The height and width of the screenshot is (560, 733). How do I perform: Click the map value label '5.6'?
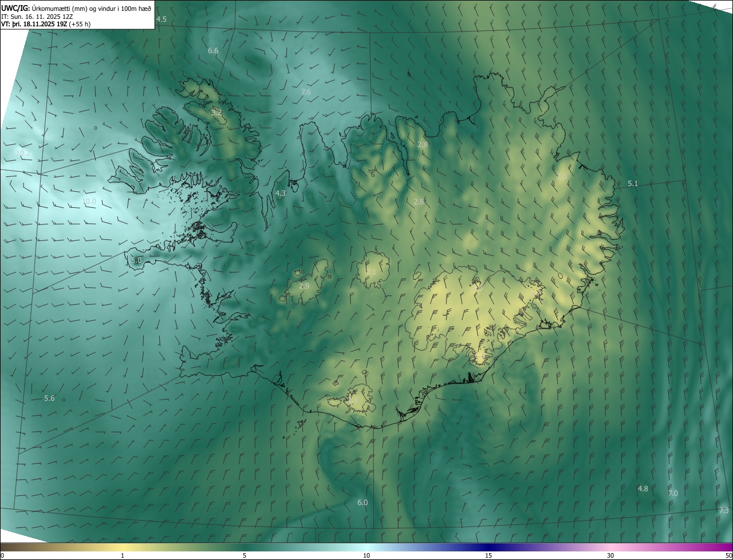(x=49, y=398)
